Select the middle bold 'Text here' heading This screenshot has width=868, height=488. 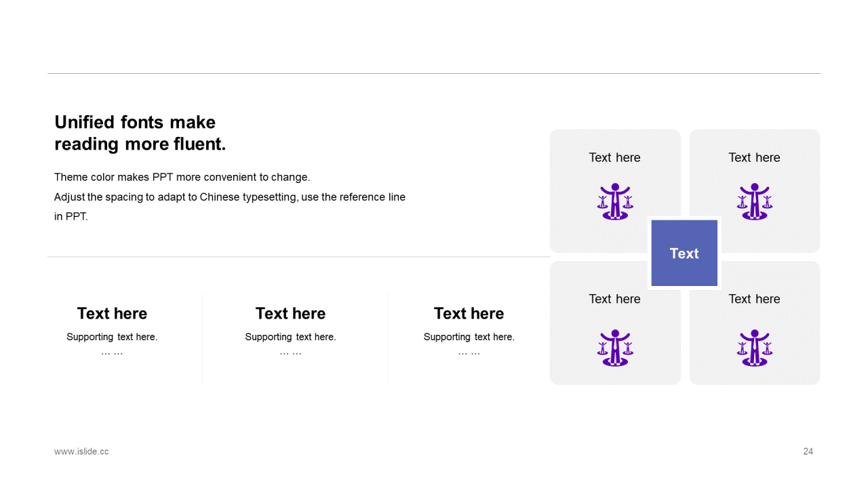tap(290, 313)
